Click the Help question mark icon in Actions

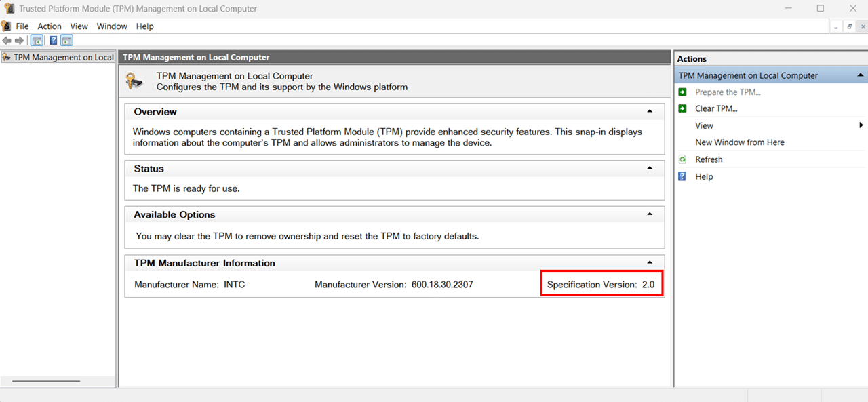(682, 176)
